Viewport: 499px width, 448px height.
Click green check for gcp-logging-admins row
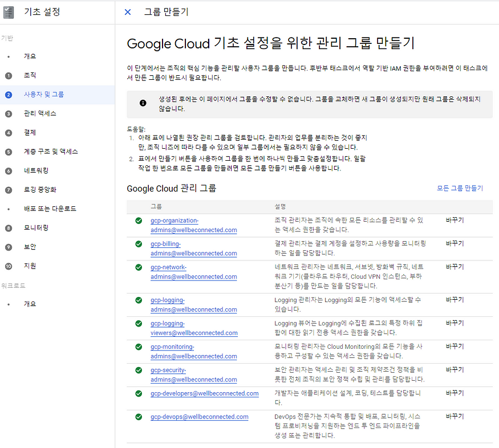tap(139, 300)
